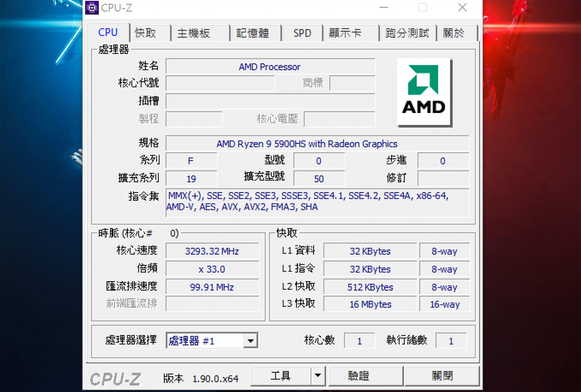Switch to the 跑分測試 tab
Screen dimensions: 581x392
point(408,33)
